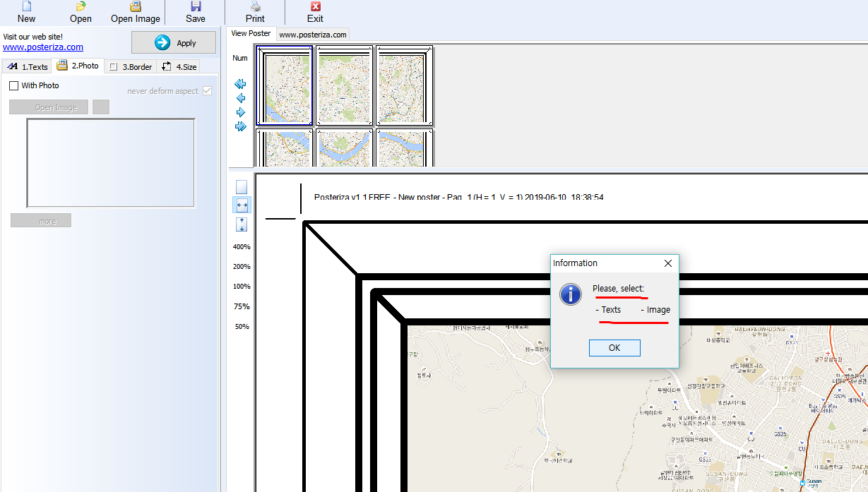Click small blank button beside Open Image
The width and height of the screenshot is (868, 492).
click(x=101, y=107)
